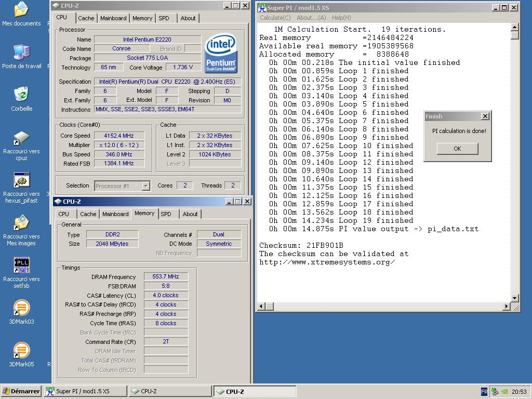This screenshot has width=532, height=399.
Task: Open the Démarrer start menu
Action: pos(21,391)
